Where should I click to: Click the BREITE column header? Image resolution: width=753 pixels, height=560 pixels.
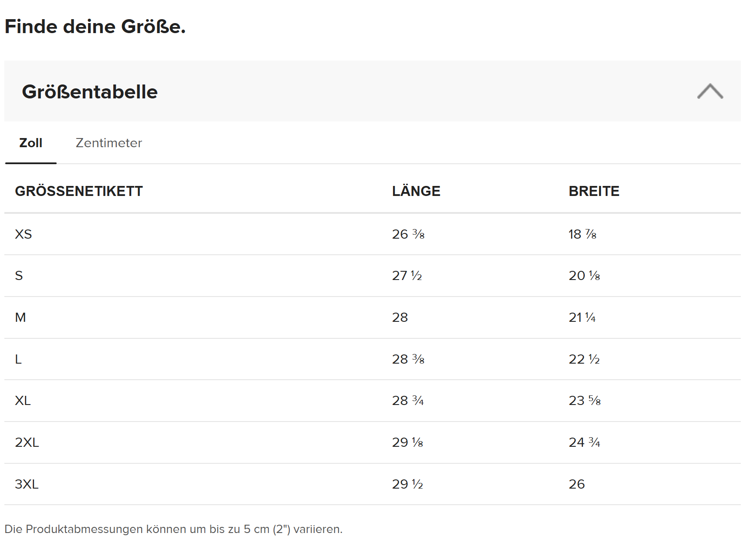pyautogui.click(x=594, y=191)
